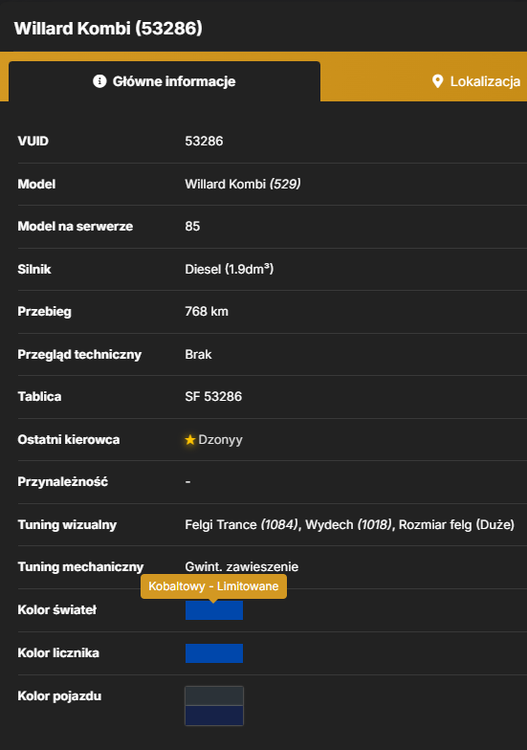The image size is (527, 750).
Task: Select the Kolor licznika blue swatch
Action: (214, 653)
